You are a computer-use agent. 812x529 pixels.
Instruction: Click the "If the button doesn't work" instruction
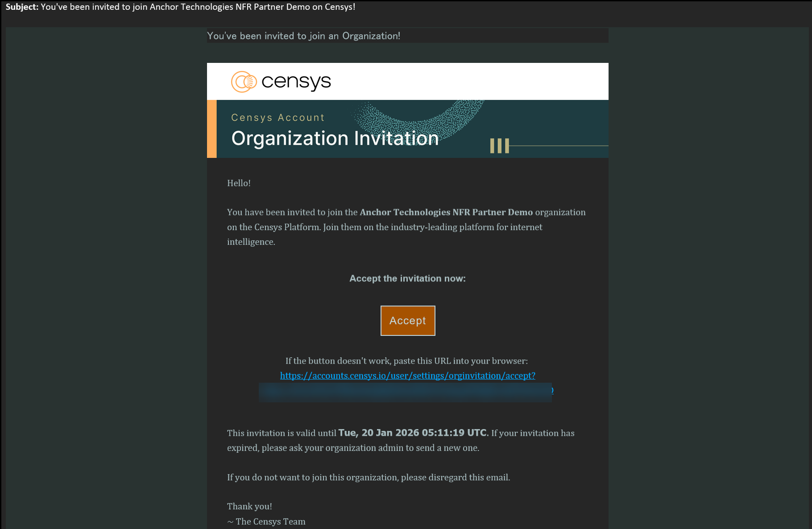click(406, 361)
